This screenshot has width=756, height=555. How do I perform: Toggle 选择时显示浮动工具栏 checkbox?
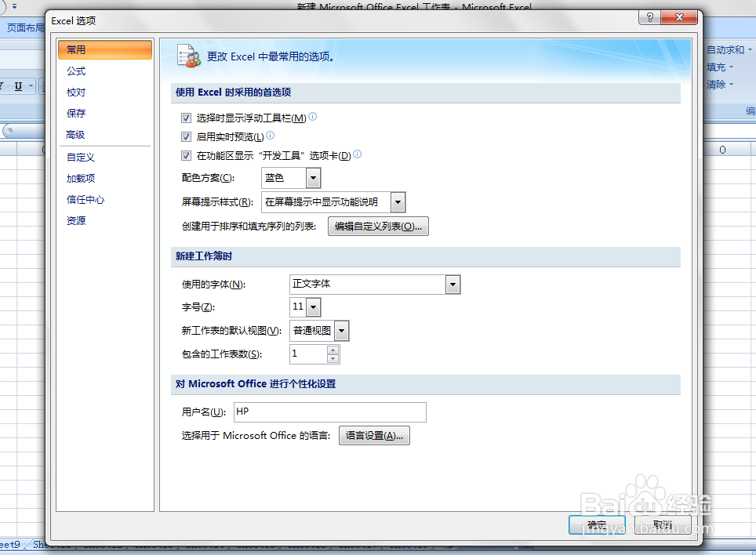click(x=186, y=118)
